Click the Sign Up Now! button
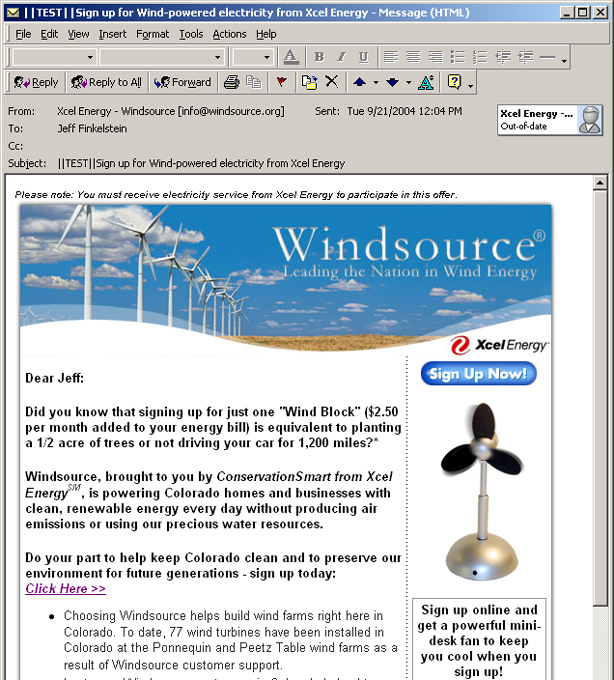This screenshot has width=614, height=680. (x=478, y=373)
